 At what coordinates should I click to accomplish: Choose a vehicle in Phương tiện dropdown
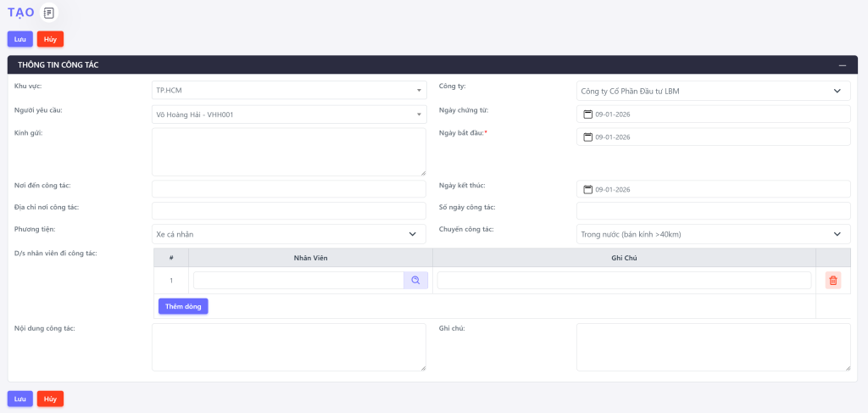point(288,234)
